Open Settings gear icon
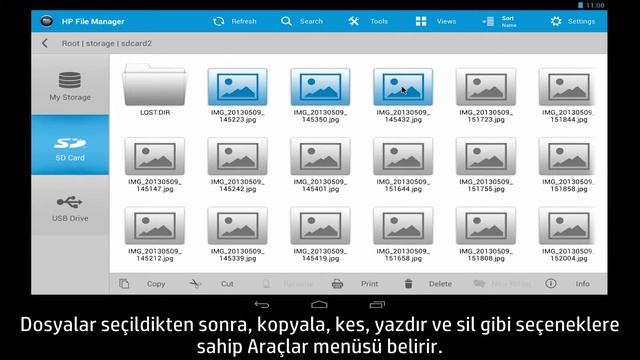This screenshot has width=640, height=360. pos(556,21)
